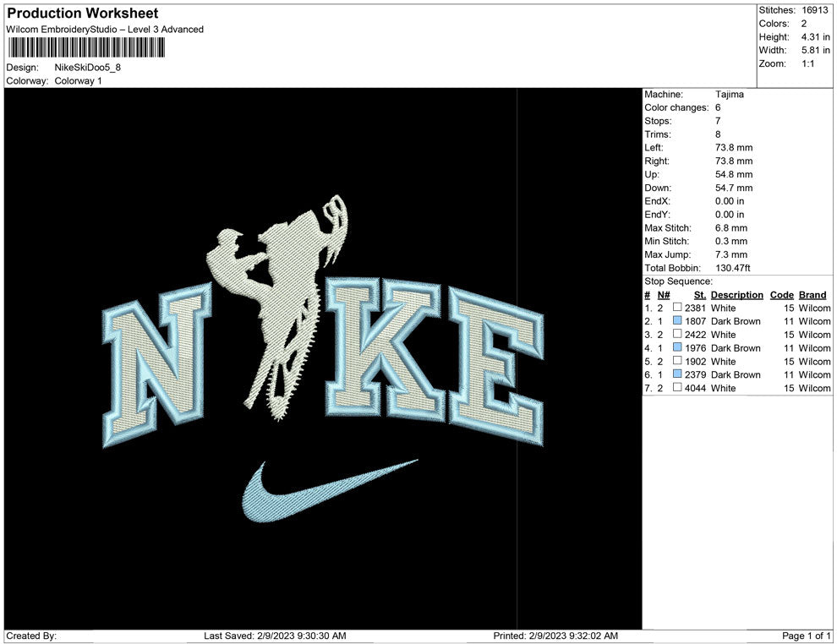Click the 'Created By:' footer label

coord(31,636)
